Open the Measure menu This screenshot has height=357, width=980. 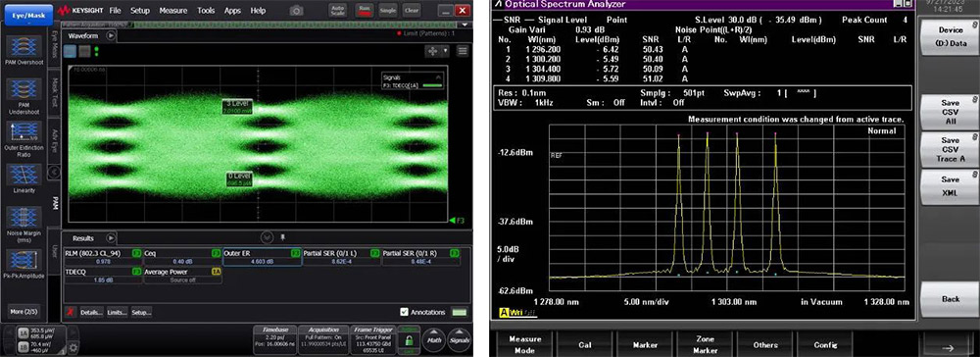pos(172,11)
